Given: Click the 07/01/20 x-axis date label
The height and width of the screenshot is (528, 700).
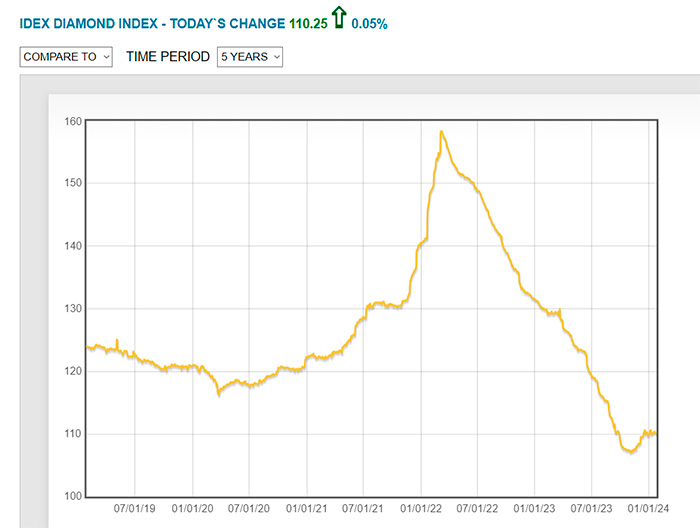Looking at the screenshot, I should [x=250, y=508].
